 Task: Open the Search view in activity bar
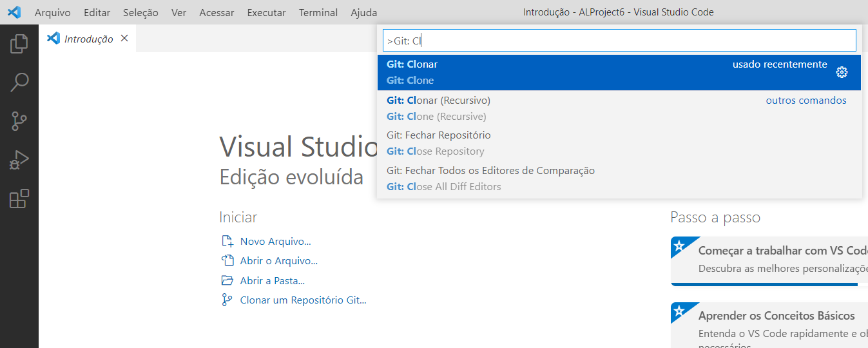(19, 82)
